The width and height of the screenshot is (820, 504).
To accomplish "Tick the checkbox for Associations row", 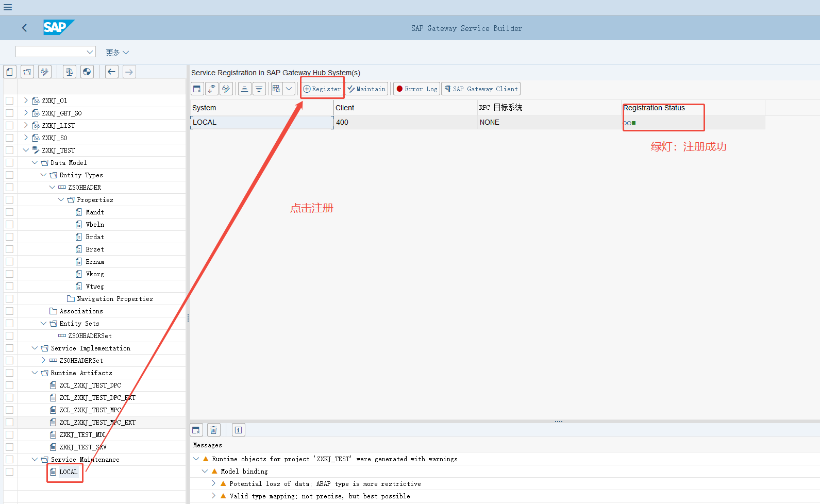I will [x=9, y=311].
